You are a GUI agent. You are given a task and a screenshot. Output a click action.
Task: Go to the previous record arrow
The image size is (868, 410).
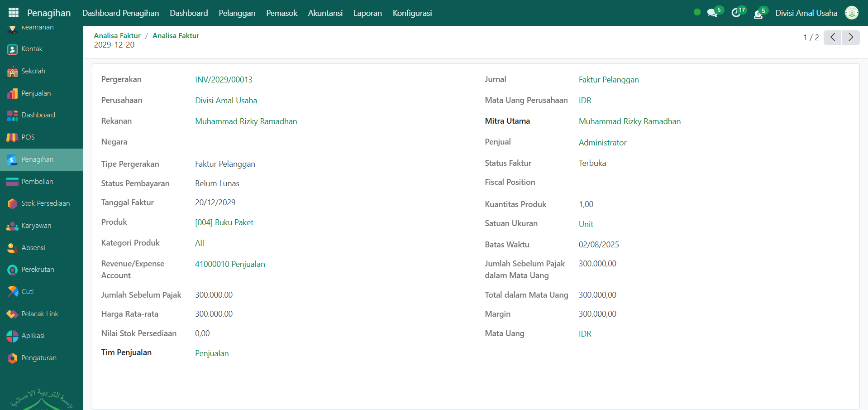(x=832, y=37)
